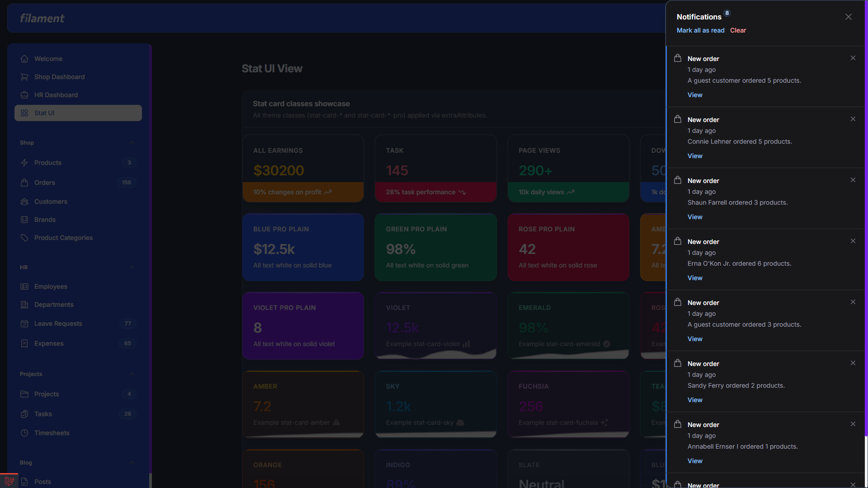Click the Employees ID card icon
The height and width of the screenshot is (488, 868).
(x=24, y=286)
